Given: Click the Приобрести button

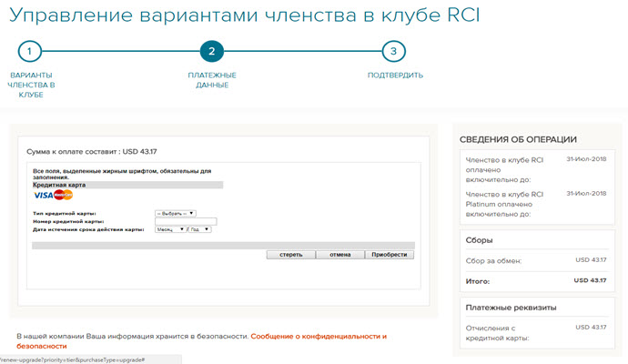Looking at the screenshot, I should click(390, 255).
